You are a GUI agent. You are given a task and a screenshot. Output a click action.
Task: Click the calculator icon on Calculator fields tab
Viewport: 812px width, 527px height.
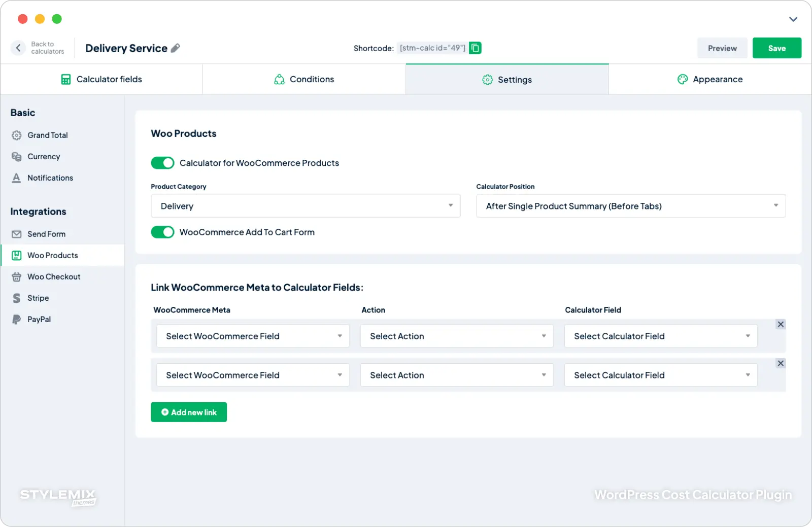[x=65, y=79]
